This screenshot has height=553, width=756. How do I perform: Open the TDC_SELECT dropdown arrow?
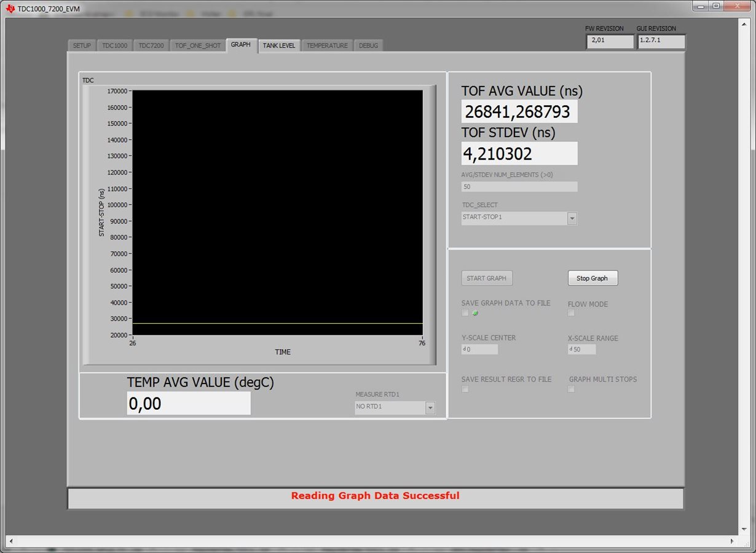click(x=572, y=219)
